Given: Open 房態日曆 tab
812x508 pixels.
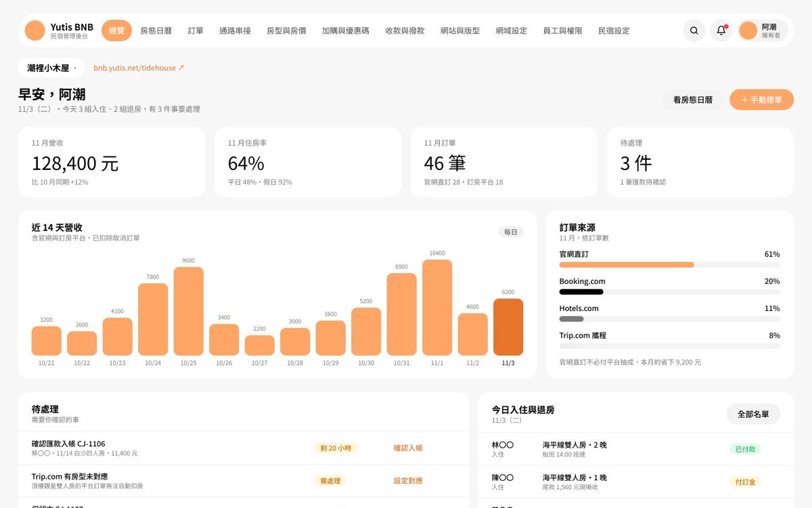Looking at the screenshot, I should pyautogui.click(x=156, y=30).
